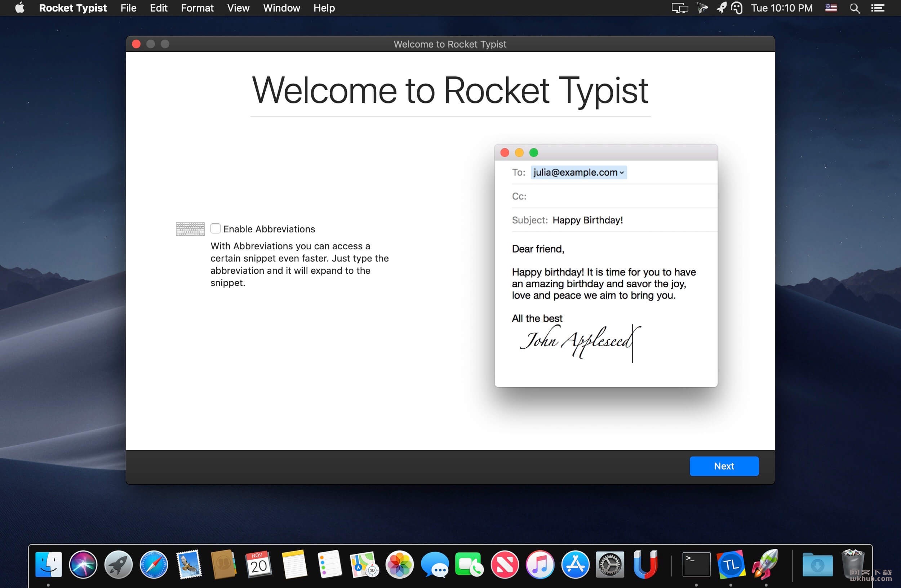Image resolution: width=901 pixels, height=588 pixels.
Task: Open the File menu
Action: (x=128, y=8)
